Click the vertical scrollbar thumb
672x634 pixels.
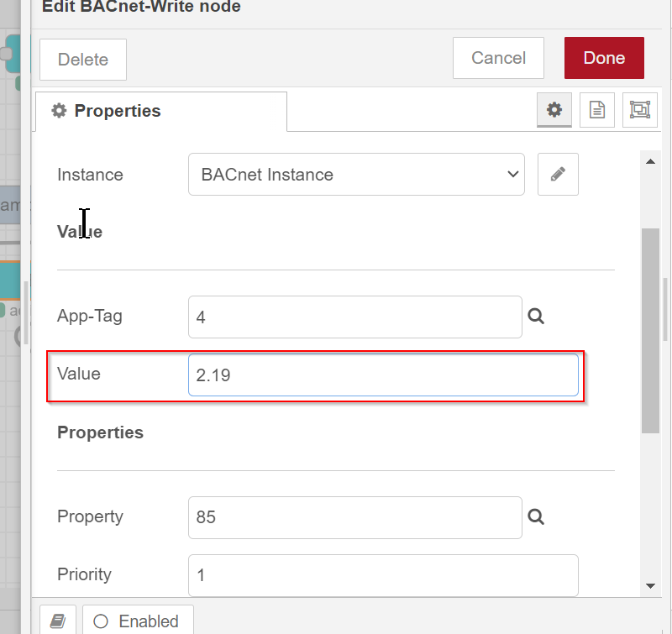pyautogui.click(x=650, y=331)
